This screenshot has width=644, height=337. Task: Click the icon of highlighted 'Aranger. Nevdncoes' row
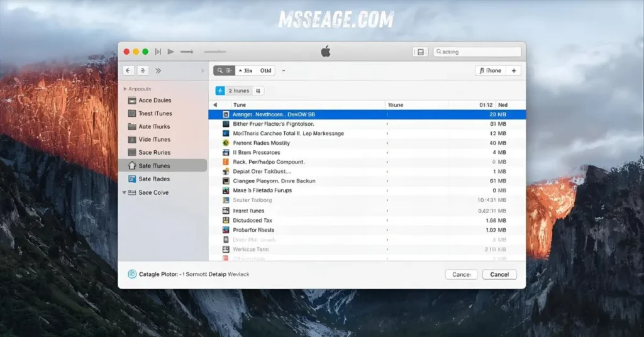(226, 114)
